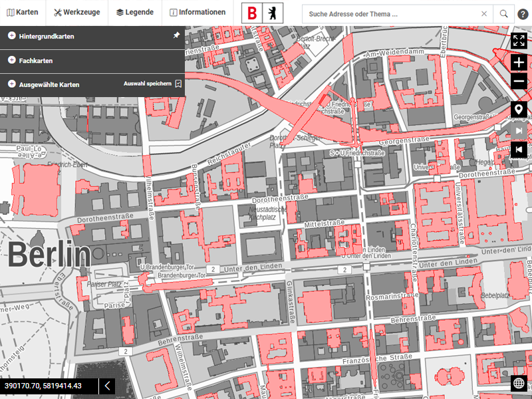Click Auswahl speichern to save selection
532x399 pixels.
[x=152, y=84]
